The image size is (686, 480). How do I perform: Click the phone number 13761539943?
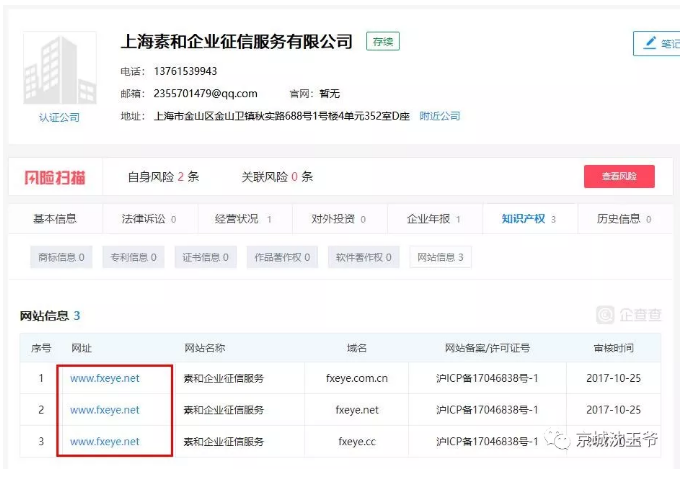coord(185,71)
